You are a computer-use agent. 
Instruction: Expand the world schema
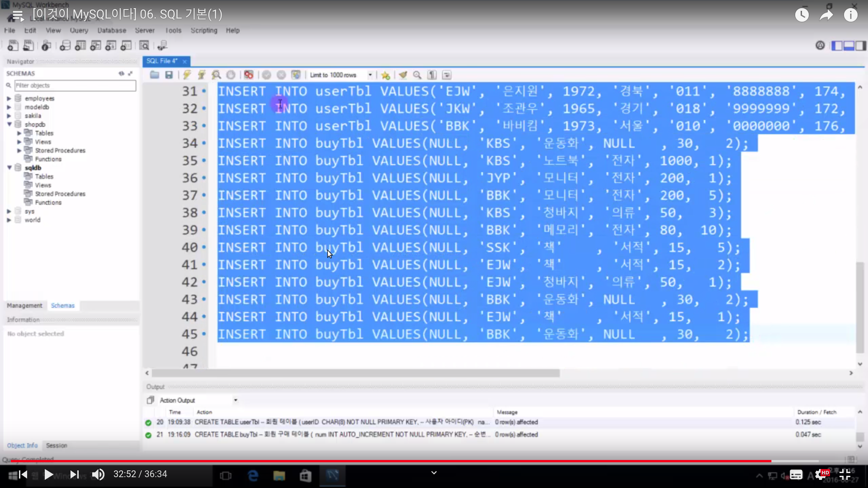pyautogui.click(x=9, y=220)
